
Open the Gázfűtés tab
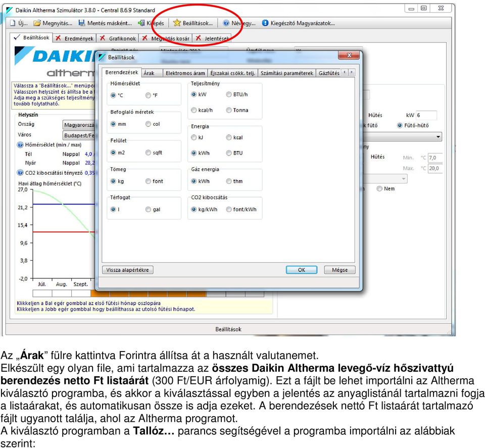tap(328, 73)
